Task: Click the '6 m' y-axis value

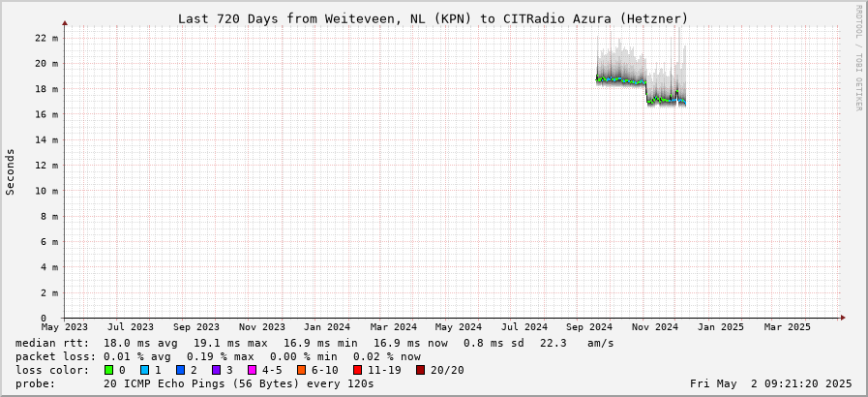Action: 49,241
